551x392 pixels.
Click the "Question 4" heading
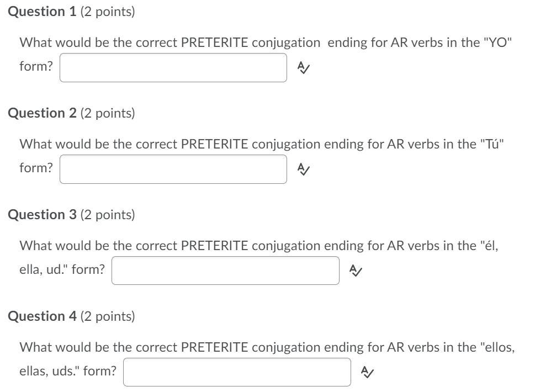[x=42, y=316]
